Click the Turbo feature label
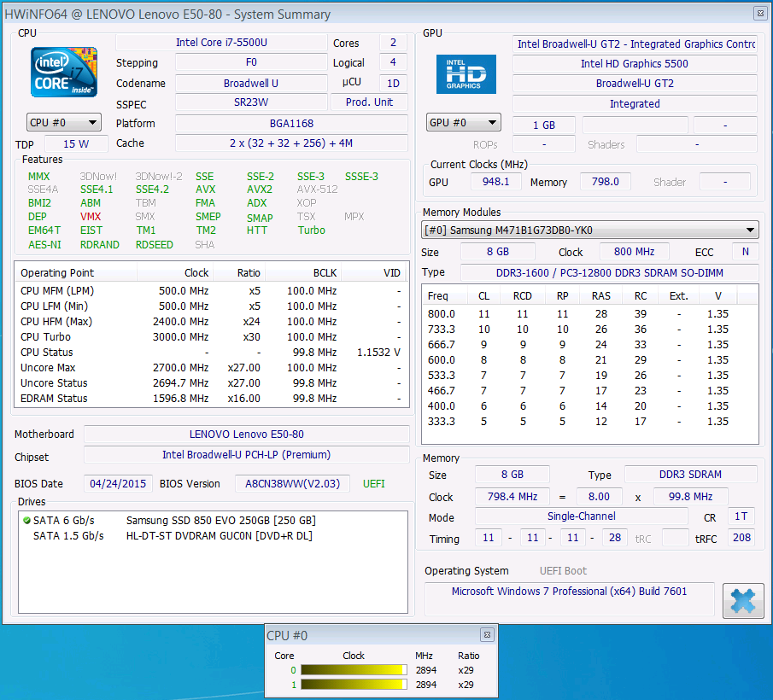Viewport: 773px width, 700px height. 311,230
